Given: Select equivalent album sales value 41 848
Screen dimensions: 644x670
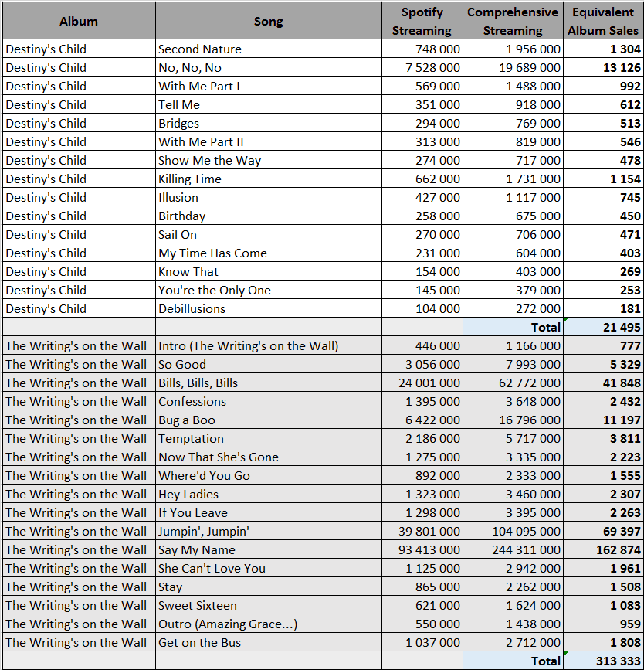Looking at the screenshot, I should [603, 383].
